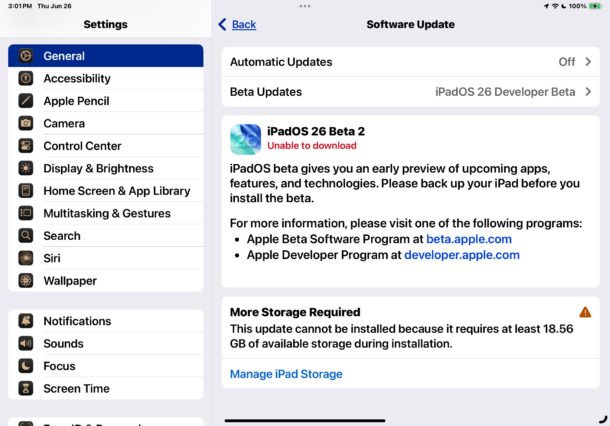The height and width of the screenshot is (426, 610).
Task: Expand Automatic Updates chevron
Action: [x=588, y=62]
